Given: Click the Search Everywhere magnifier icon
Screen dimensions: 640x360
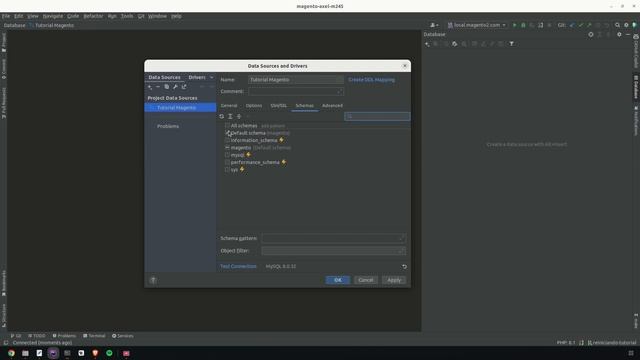Looking at the screenshot, I should (618, 25).
